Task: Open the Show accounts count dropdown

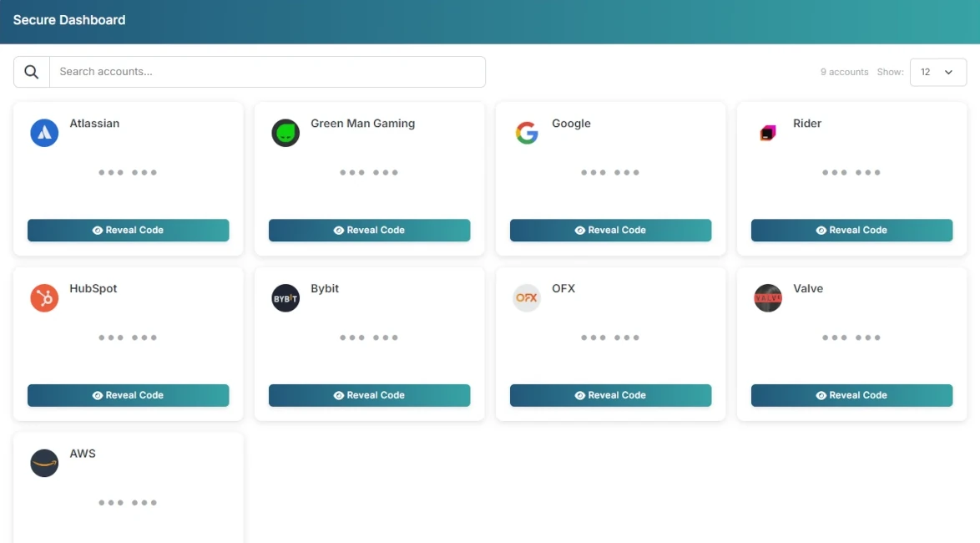Action: point(938,72)
